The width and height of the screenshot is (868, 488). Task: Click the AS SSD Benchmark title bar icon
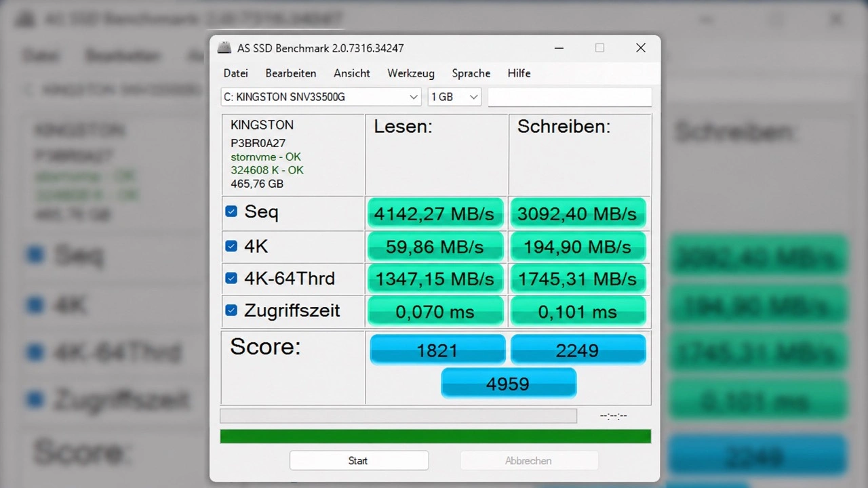click(x=224, y=48)
